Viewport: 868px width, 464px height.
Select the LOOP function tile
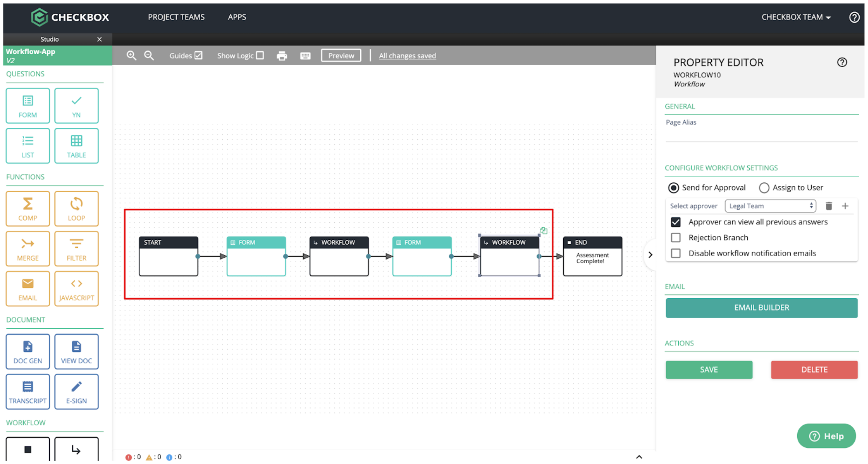coord(76,209)
